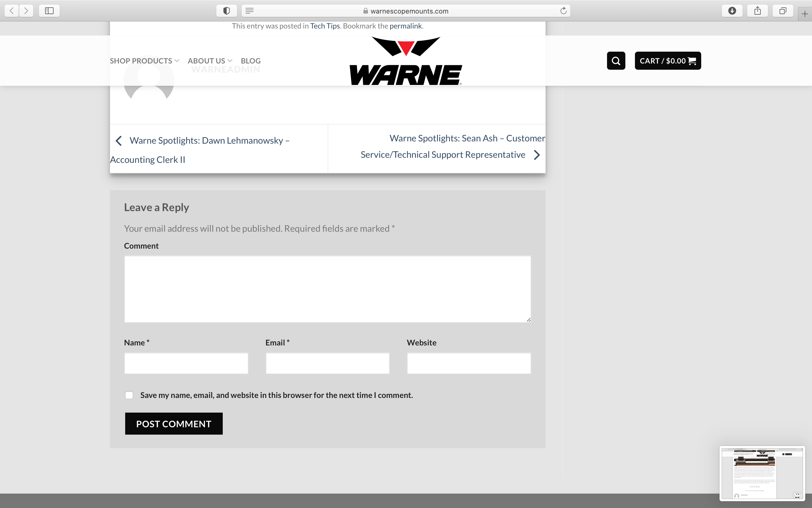Open the privacy report shield icon
The width and height of the screenshot is (812, 508).
[x=226, y=11]
